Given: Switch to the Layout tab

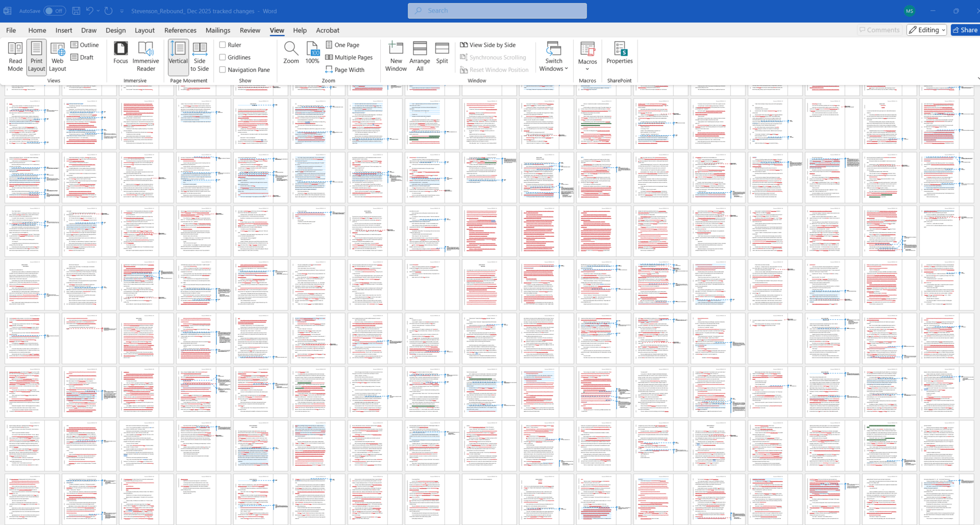Looking at the screenshot, I should tap(144, 30).
